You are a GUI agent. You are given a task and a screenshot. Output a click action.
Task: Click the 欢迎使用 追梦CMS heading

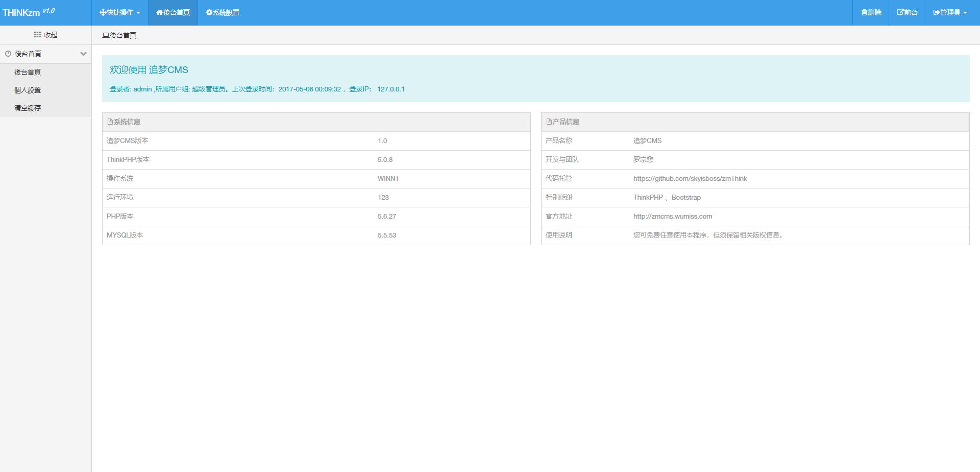coord(149,70)
